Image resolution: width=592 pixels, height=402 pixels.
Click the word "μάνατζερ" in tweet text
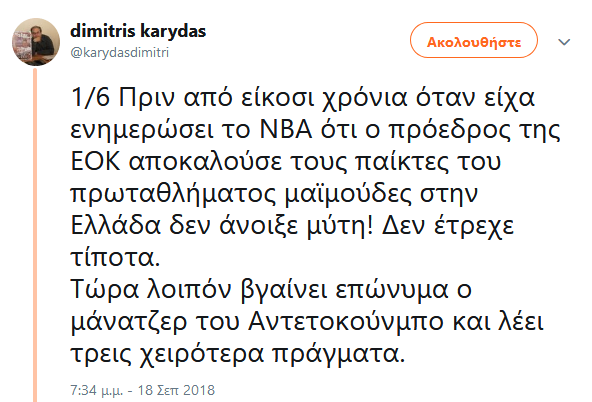pos(129,323)
